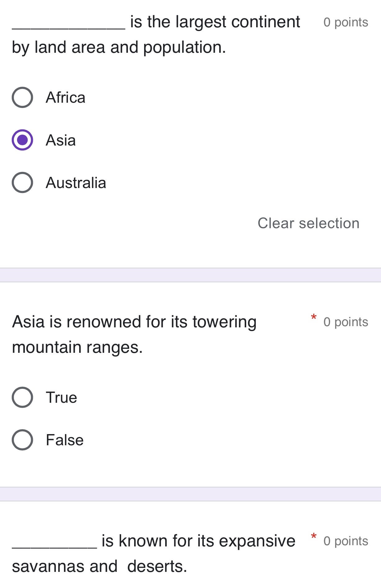Click the points label on savannas question

tap(346, 541)
